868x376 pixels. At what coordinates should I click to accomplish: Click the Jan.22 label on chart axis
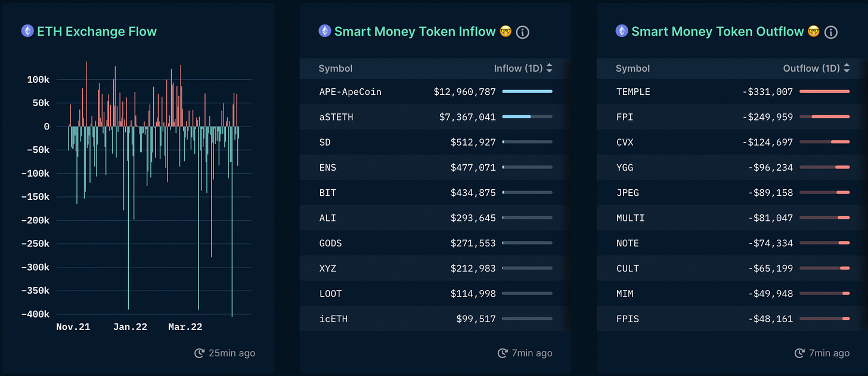point(130,327)
